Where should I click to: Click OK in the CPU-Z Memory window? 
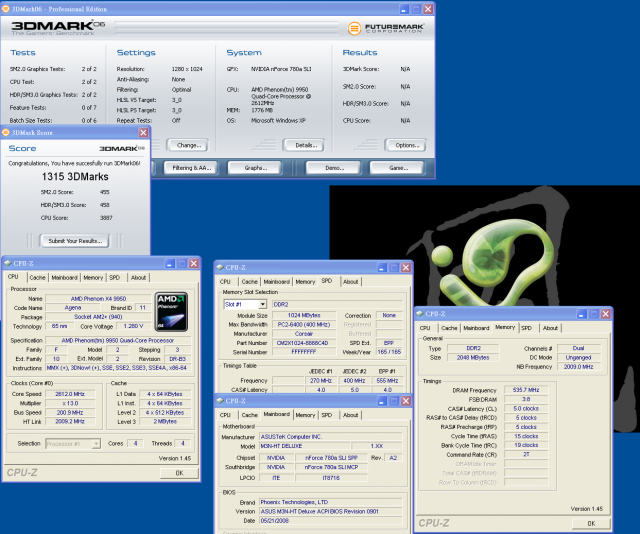591,523
